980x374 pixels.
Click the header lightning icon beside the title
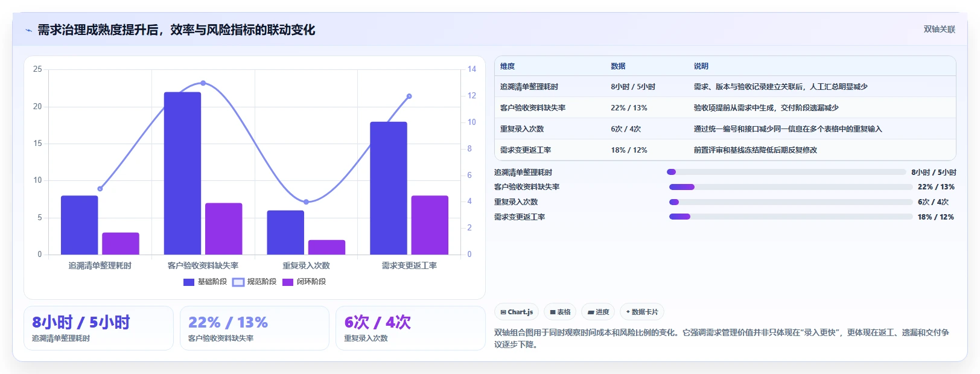[x=28, y=30]
